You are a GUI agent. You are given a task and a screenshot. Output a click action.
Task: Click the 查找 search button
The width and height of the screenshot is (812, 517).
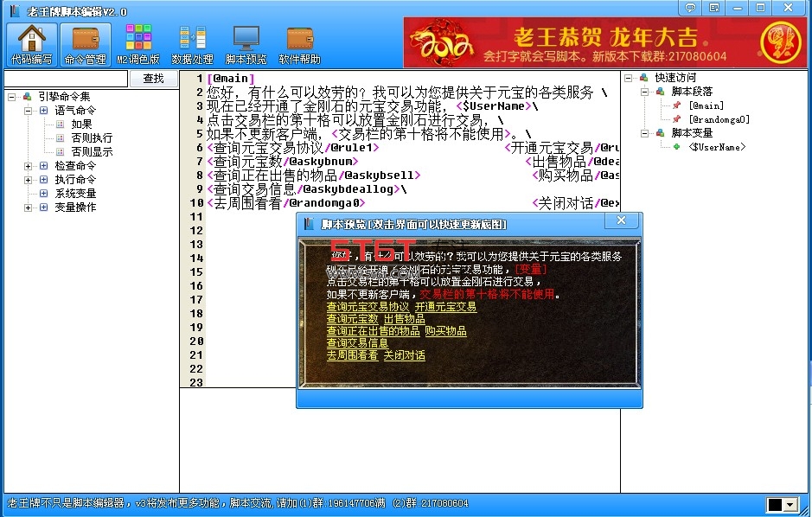(153, 79)
